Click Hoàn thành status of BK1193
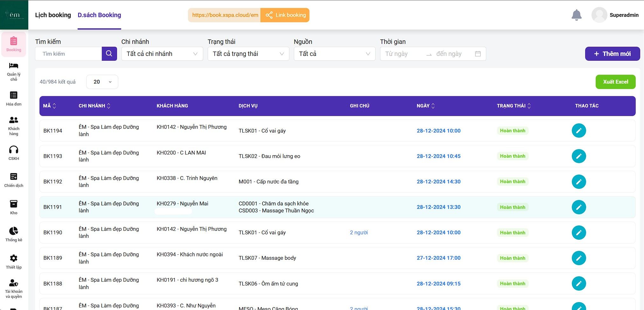The width and height of the screenshot is (644, 310). [513, 156]
